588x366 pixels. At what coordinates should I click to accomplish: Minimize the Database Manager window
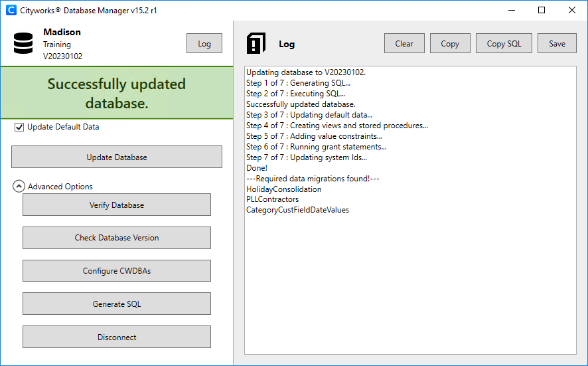pyautogui.click(x=511, y=11)
